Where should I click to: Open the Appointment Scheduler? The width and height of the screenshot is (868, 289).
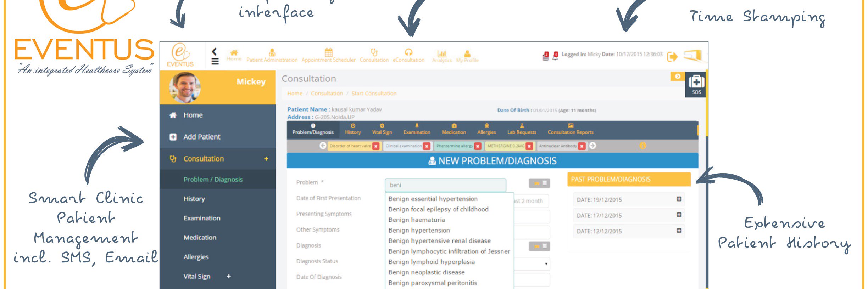328,56
